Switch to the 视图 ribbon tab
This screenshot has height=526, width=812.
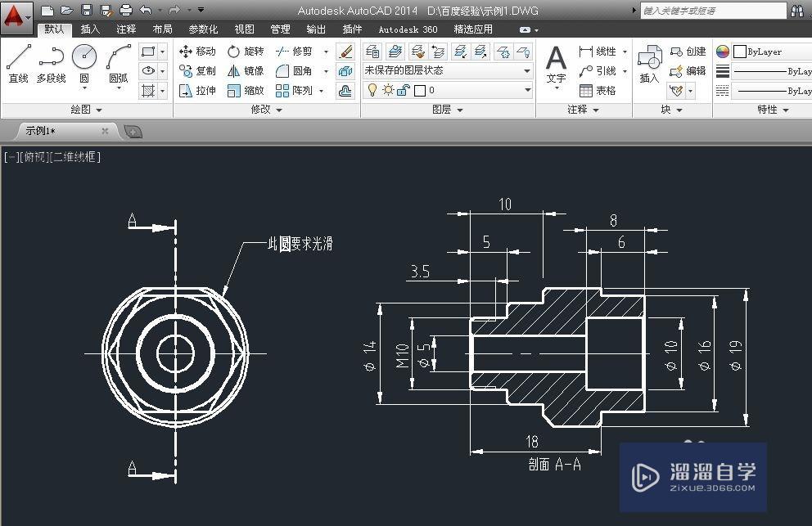[245, 29]
